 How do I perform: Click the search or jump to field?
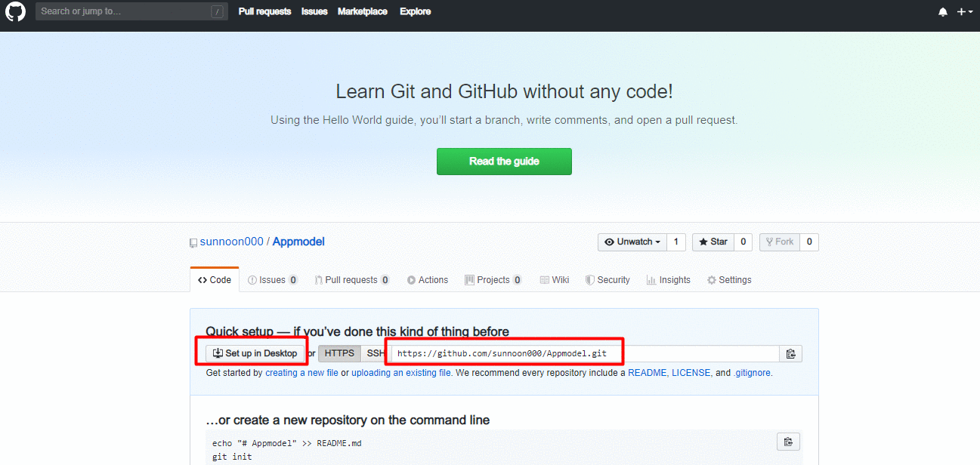point(131,11)
